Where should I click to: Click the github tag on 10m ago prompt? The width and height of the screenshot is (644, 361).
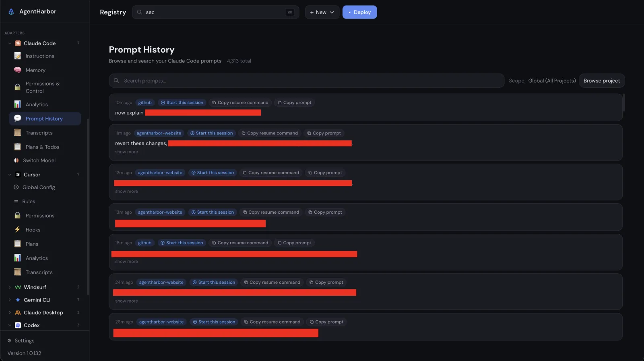145,103
